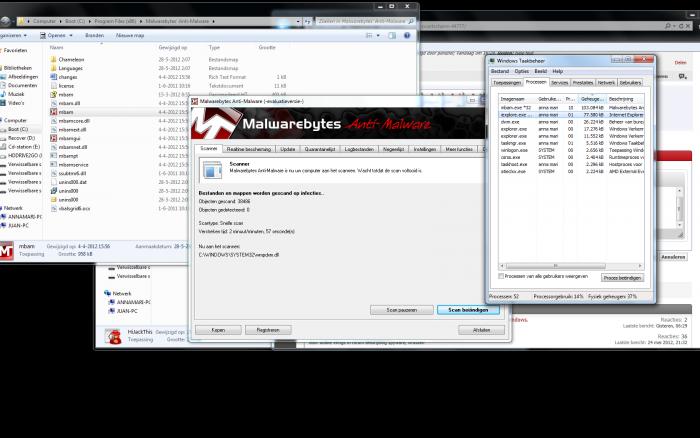Click the Explorer back navigation button
The width and height of the screenshot is (700, 438).
[5, 21]
